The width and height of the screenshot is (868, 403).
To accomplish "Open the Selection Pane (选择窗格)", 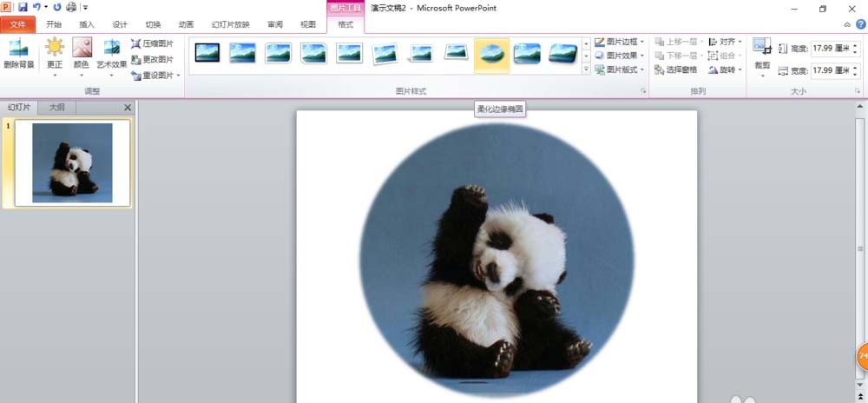I will [676, 69].
